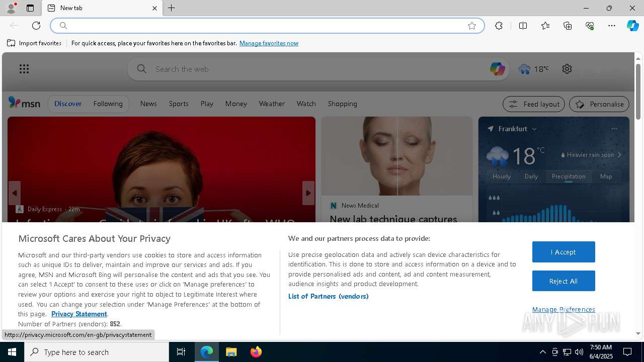Open the Favorites list icon

tap(545, 26)
